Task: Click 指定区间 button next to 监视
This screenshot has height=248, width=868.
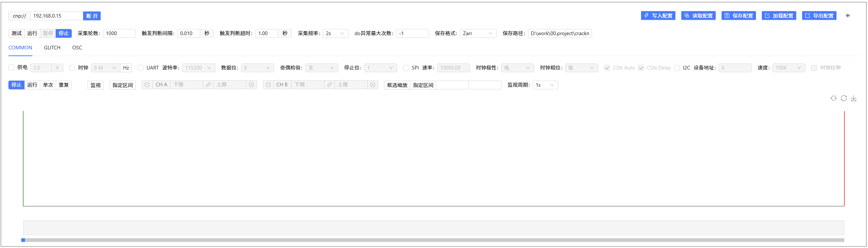Action: [x=123, y=85]
